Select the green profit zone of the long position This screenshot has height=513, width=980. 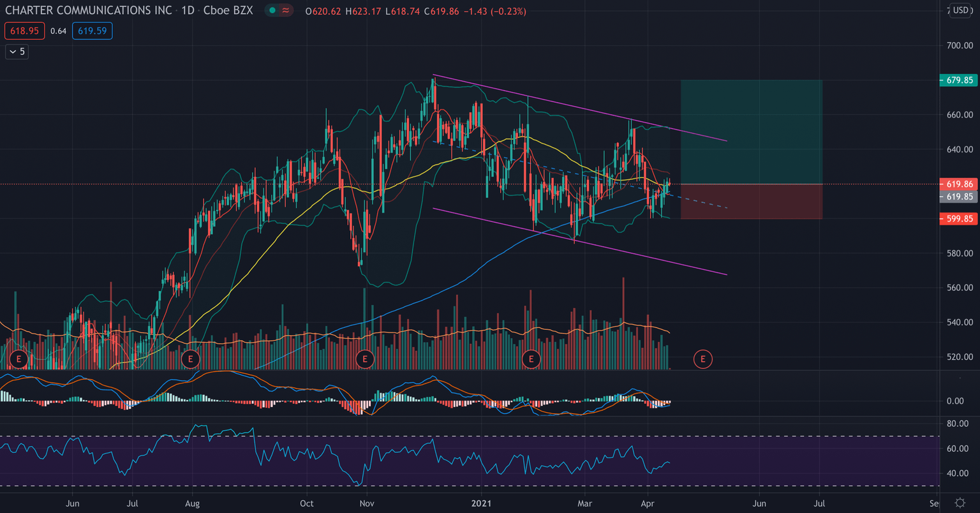click(752, 132)
